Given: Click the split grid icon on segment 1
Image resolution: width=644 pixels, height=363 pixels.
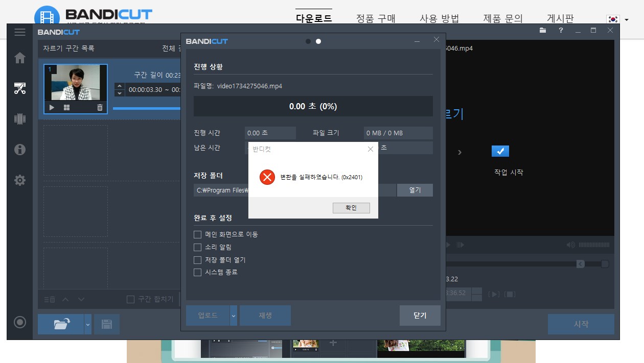Looking at the screenshot, I should pos(66,107).
